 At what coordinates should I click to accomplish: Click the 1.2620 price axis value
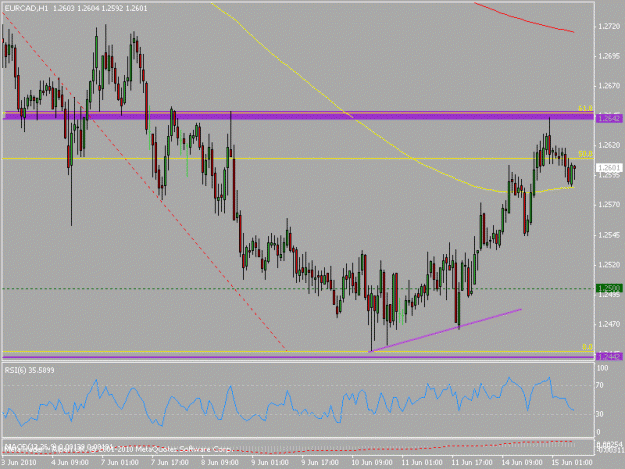click(x=609, y=145)
